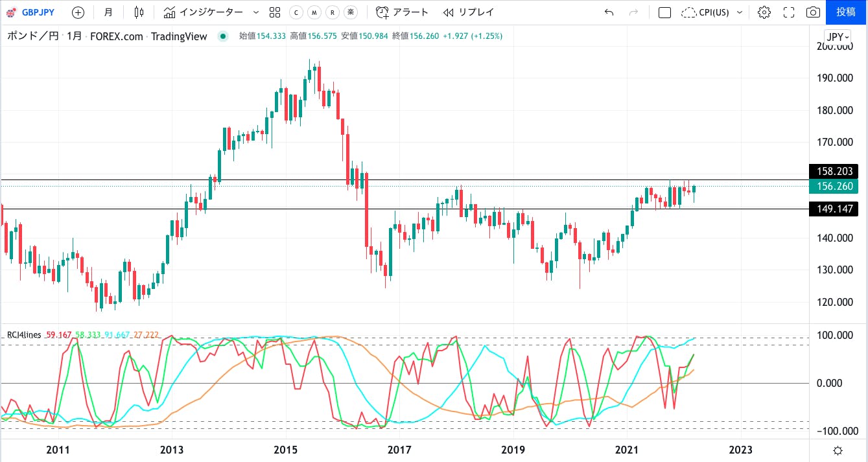868x462 pixels.
Task: Open the JPY currency dropdown
Action: (x=838, y=37)
